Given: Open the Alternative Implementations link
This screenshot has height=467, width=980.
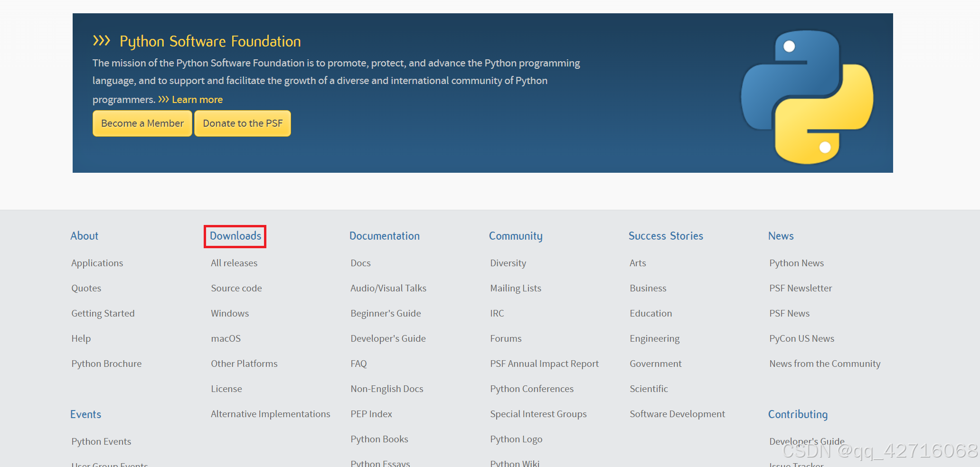Looking at the screenshot, I should pyautogui.click(x=271, y=414).
